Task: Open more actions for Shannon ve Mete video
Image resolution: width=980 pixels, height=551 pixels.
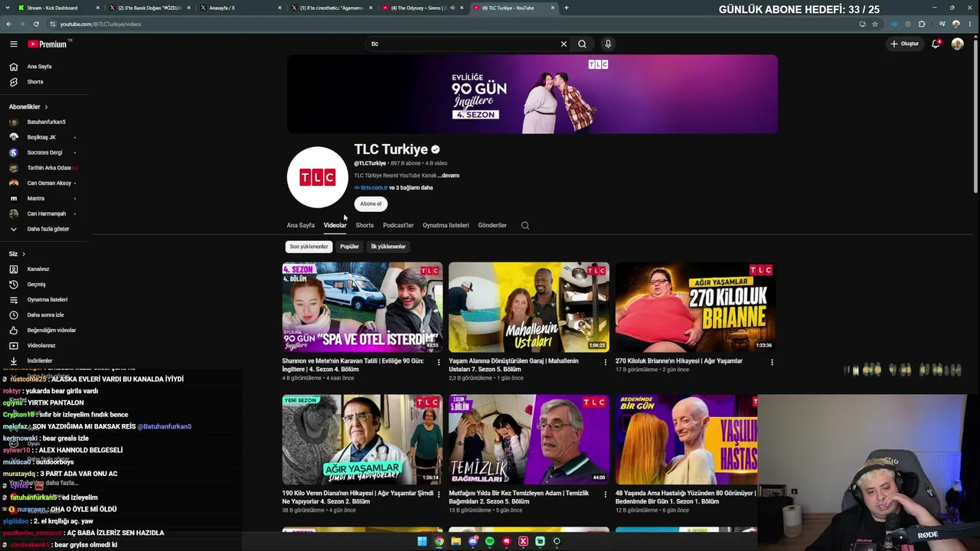Action: point(439,362)
